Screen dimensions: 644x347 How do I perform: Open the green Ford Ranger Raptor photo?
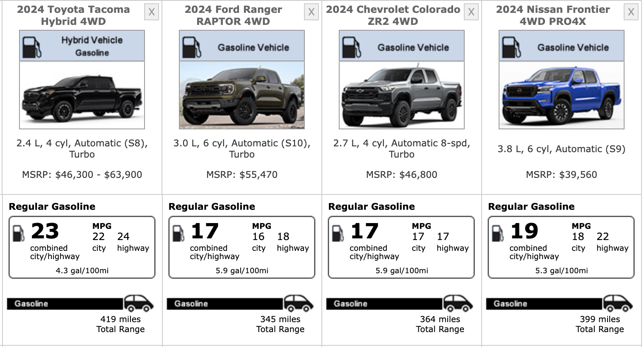point(242,95)
